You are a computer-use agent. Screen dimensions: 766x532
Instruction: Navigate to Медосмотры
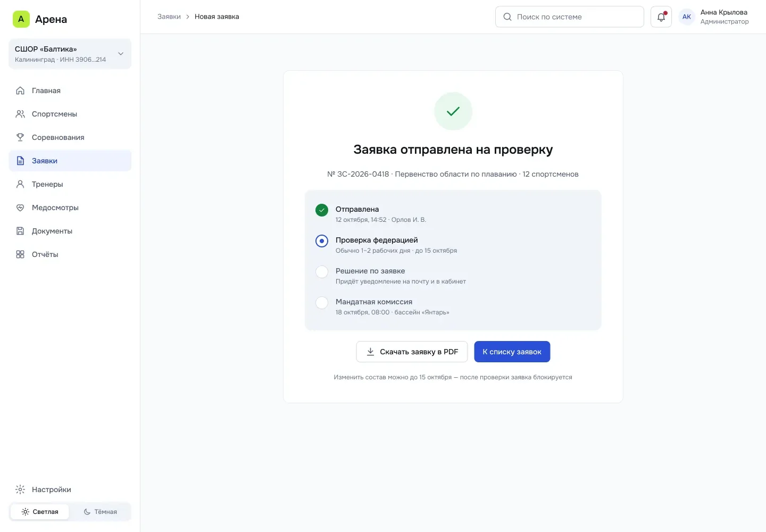(x=70, y=207)
